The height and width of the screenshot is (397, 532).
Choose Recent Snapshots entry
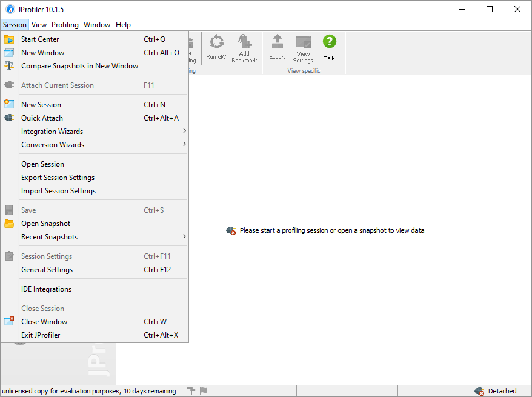pyautogui.click(x=95, y=237)
